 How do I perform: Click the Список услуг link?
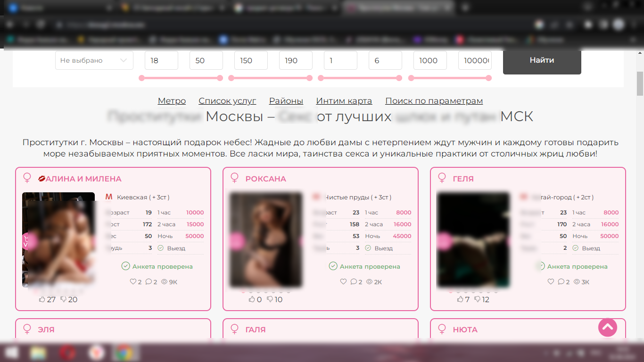point(227,101)
